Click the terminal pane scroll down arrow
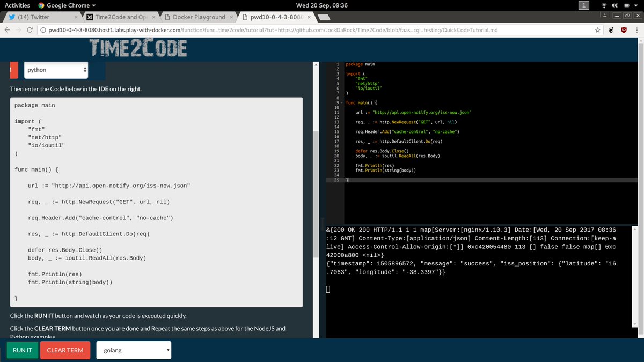Viewport: 644px width, 362px height. pyautogui.click(x=635, y=323)
